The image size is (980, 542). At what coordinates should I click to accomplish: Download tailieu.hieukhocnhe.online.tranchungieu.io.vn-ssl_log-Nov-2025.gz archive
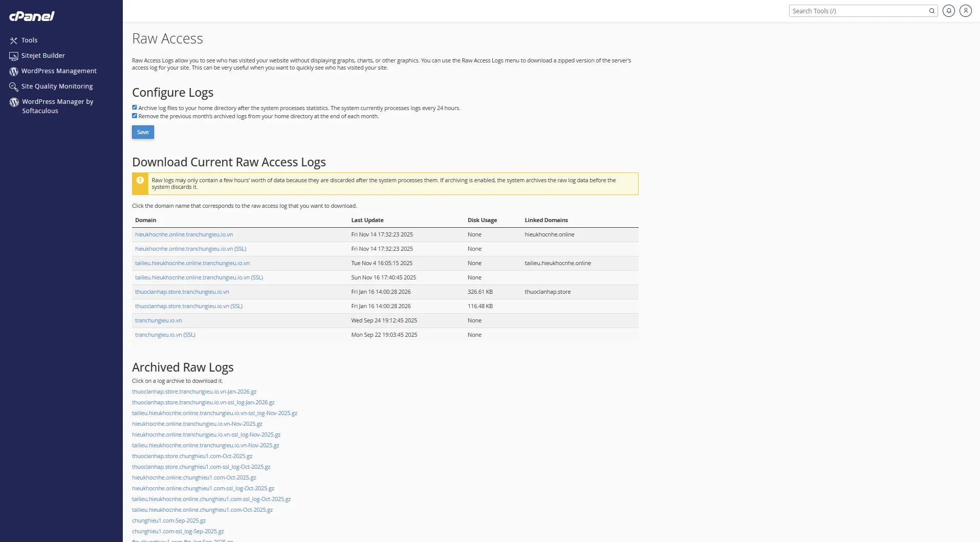(214, 413)
